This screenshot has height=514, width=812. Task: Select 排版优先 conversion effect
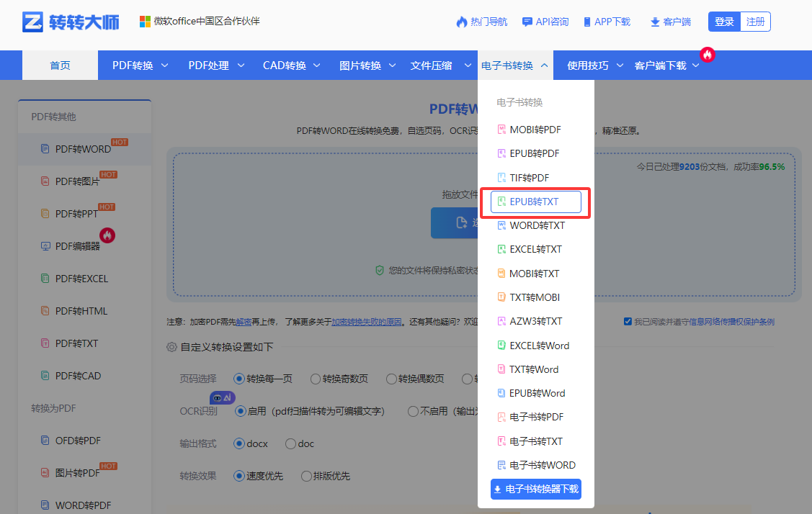point(307,477)
